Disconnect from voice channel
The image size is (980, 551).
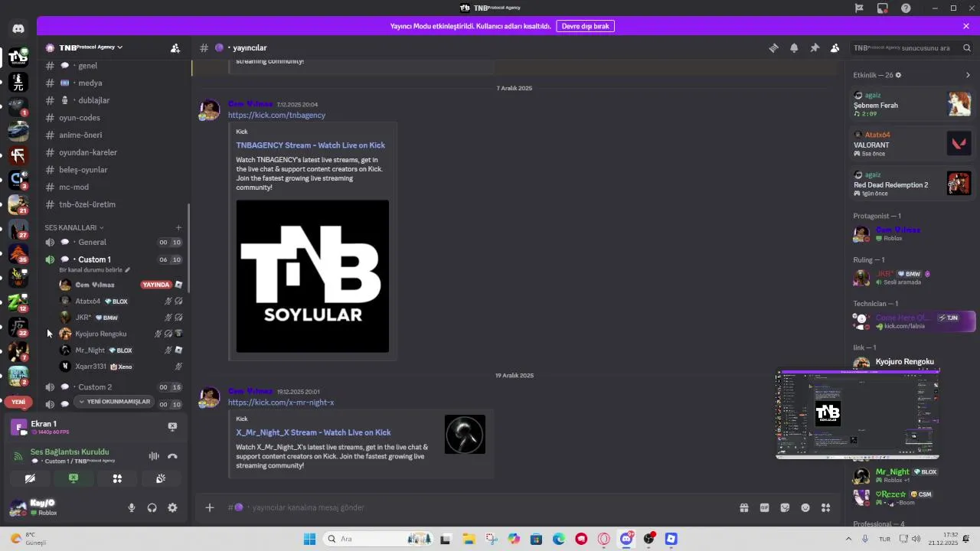[x=172, y=456]
